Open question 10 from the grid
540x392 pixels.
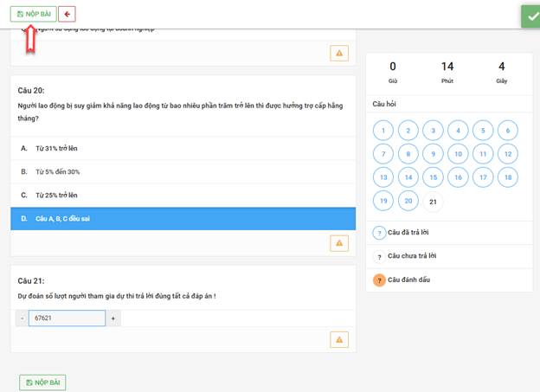tap(458, 154)
